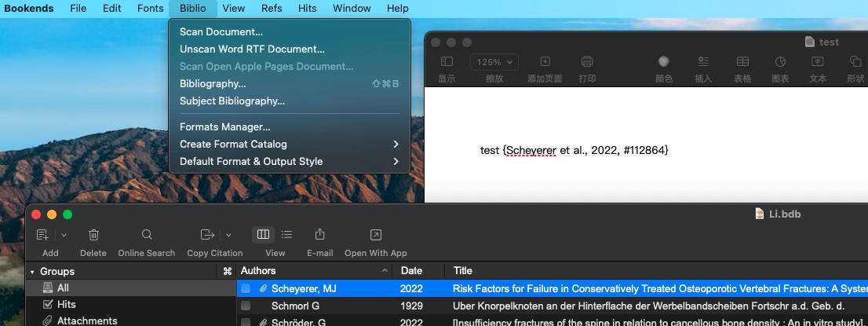Click the Open With App icon
The width and height of the screenshot is (868, 326).
tap(375, 235)
